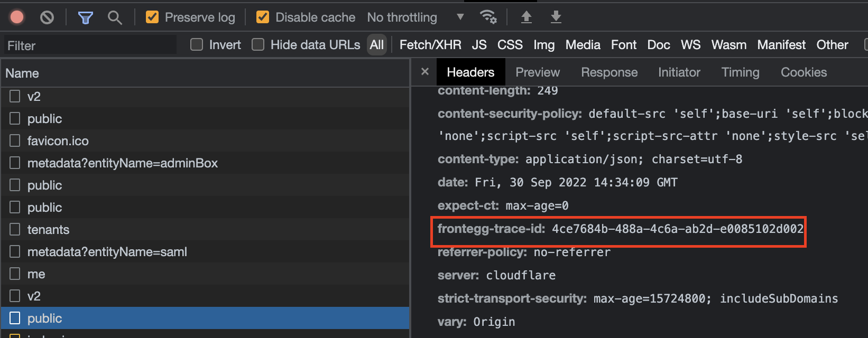Click into the Filter text field

coord(90,45)
